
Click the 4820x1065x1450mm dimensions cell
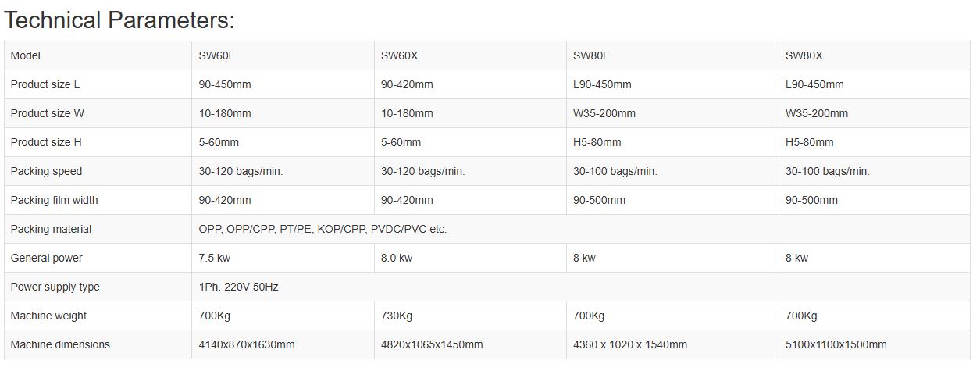click(x=470, y=344)
